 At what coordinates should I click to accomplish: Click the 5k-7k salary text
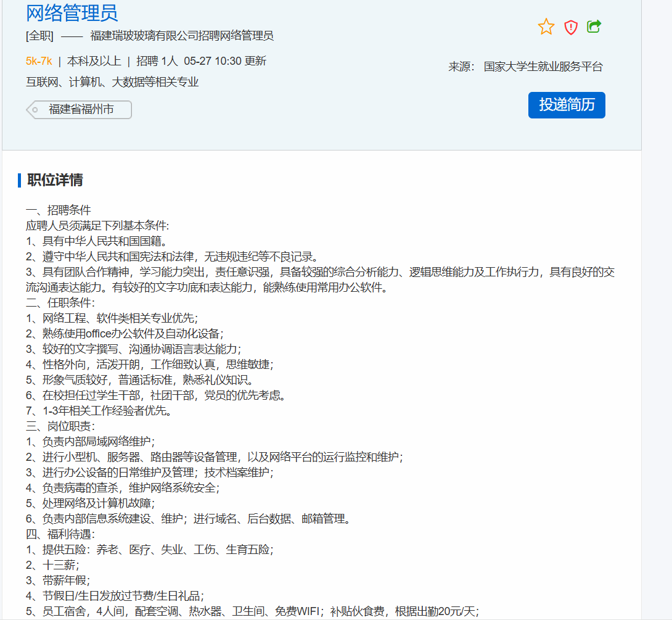point(39,61)
